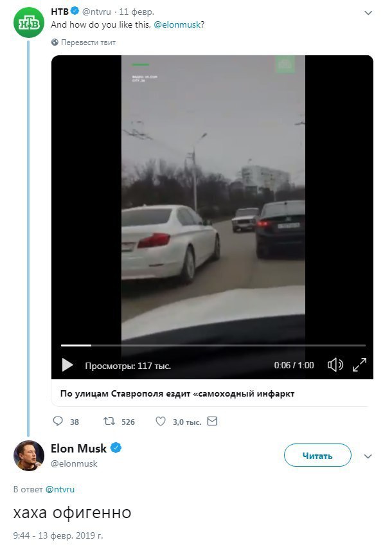Image resolution: width=392 pixels, height=547 pixels.
Task: Share tweet via envelope message icon
Action: pyautogui.click(x=212, y=422)
